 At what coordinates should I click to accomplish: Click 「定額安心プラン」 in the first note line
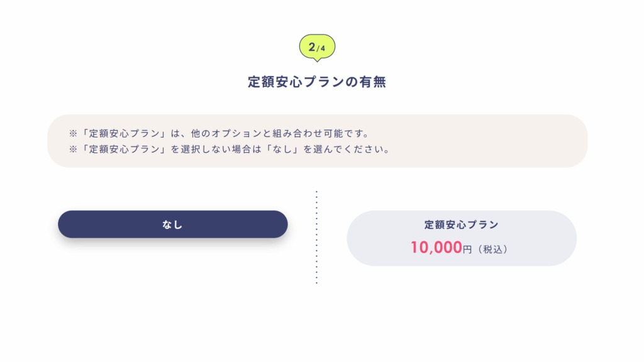coord(122,133)
